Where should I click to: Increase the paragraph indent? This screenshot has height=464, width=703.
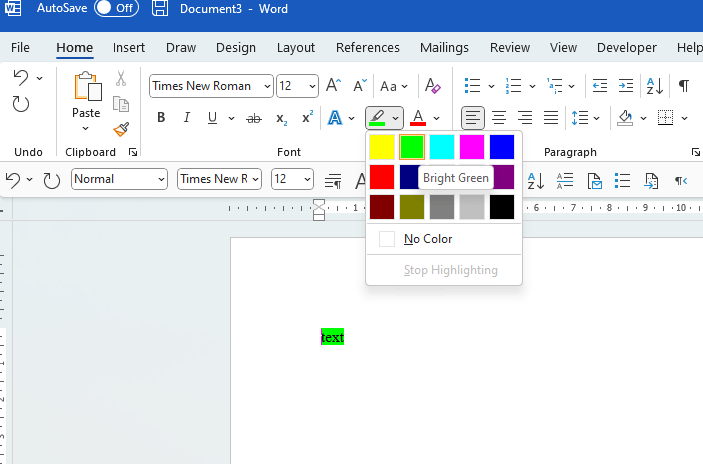[x=626, y=85]
